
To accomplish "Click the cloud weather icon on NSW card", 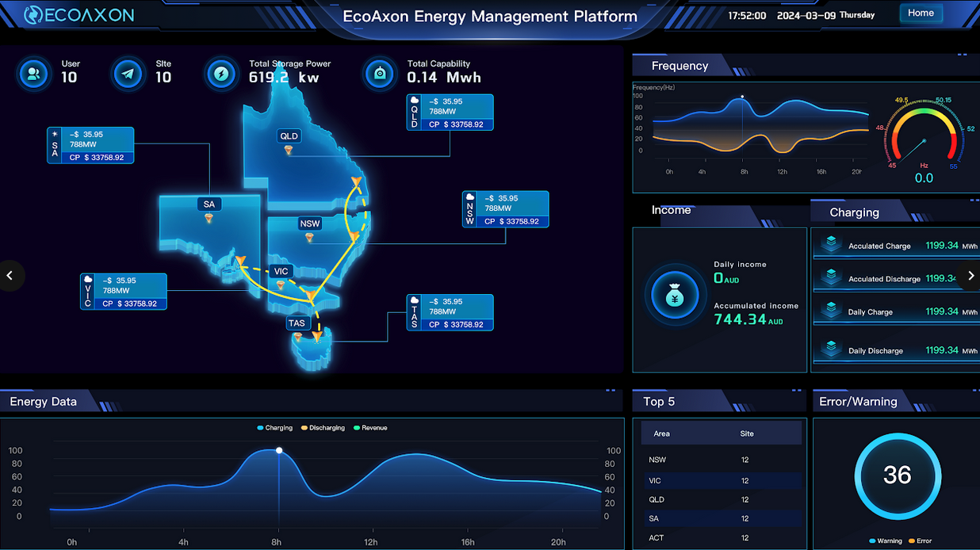I will [x=470, y=197].
